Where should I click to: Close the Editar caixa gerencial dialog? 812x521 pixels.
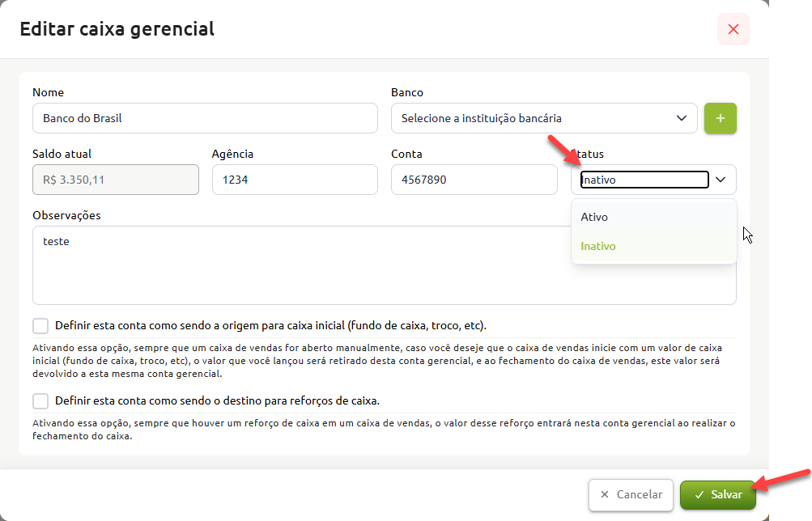click(x=733, y=29)
